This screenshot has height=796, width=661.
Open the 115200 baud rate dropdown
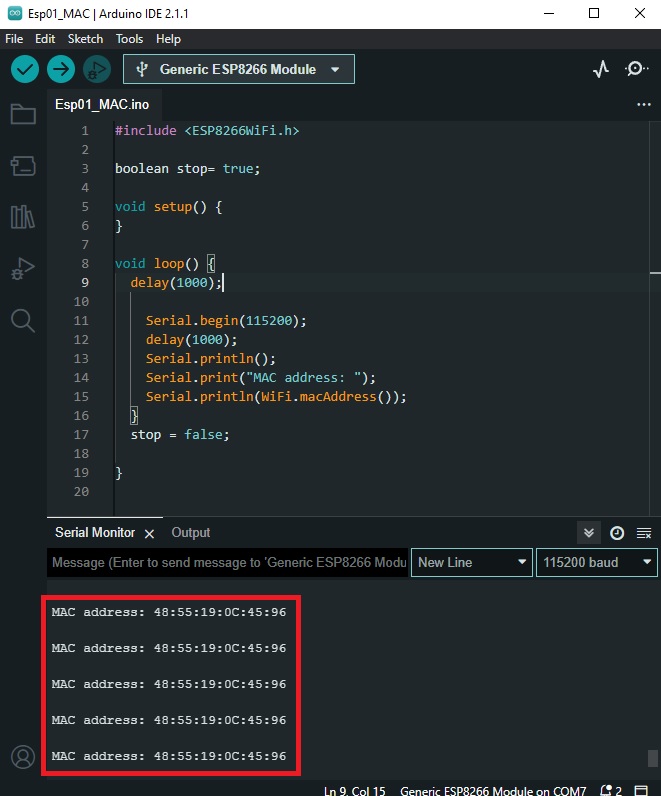597,562
